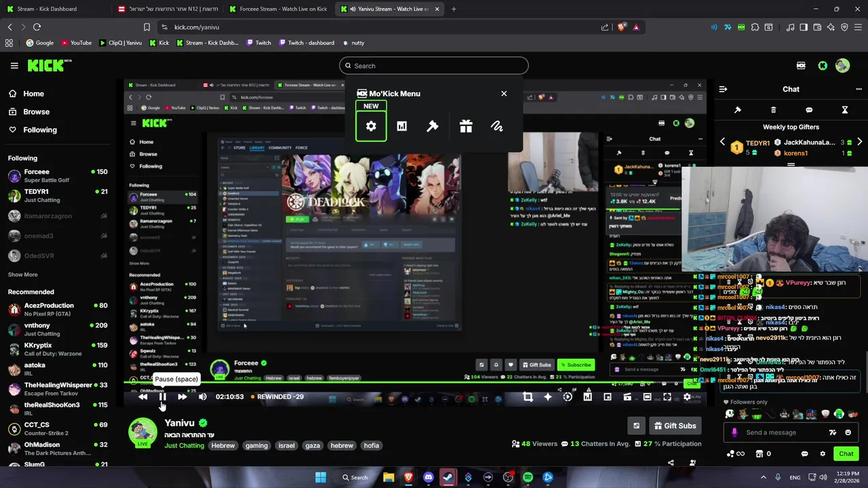Image resolution: width=868 pixels, height=488 pixels.
Task: Open YouTube bookmark in bookmarks bar
Action: 77,43
